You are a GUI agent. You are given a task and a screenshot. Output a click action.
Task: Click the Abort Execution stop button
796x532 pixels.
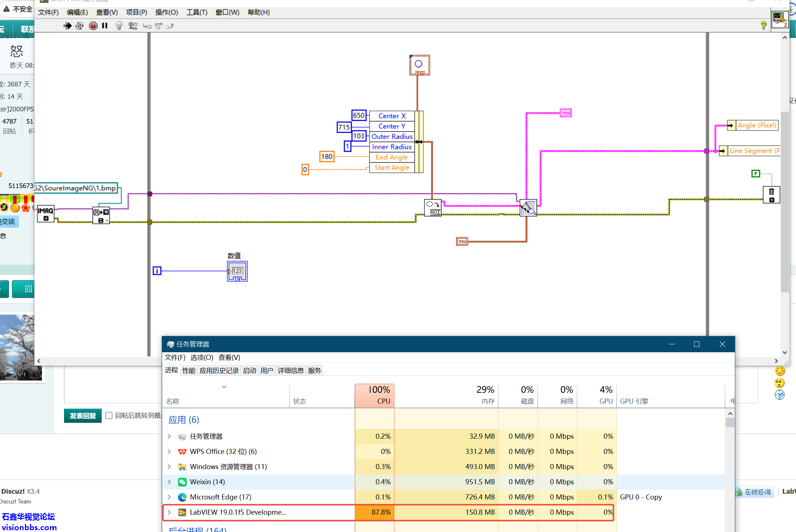pyautogui.click(x=93, y=26)
